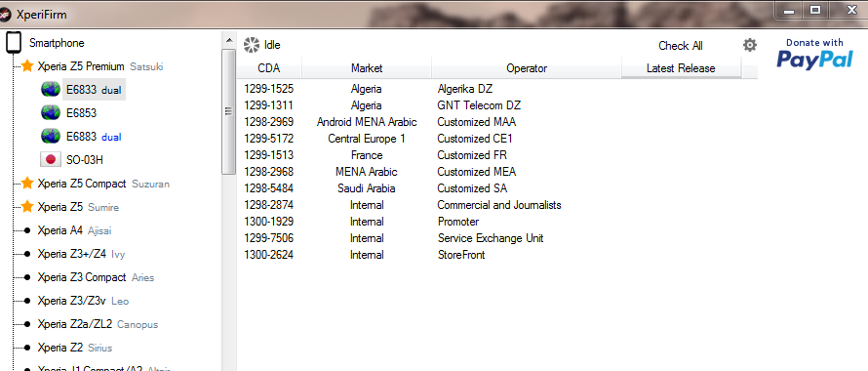Click Donate with PayPal
Viewport: 868px width, 371px height.
click(815, 54)
